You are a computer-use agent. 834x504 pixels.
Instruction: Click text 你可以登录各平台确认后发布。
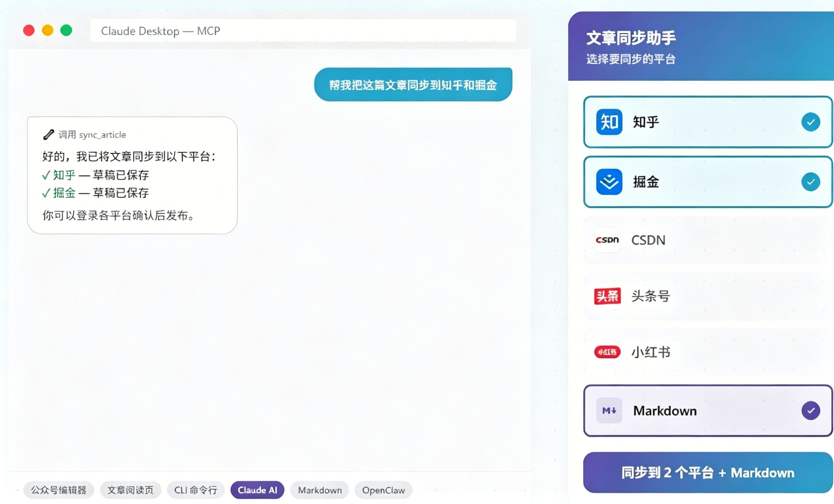point(118,215)
